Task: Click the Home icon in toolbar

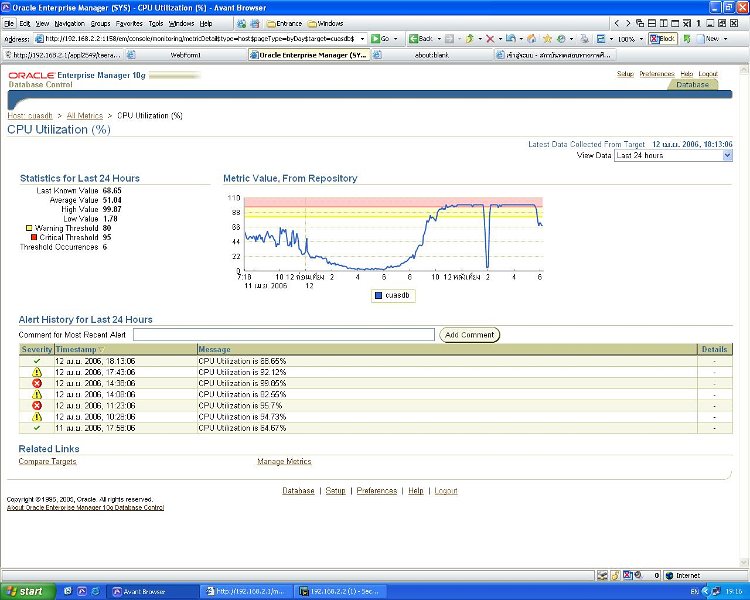Action: point(531,39)
